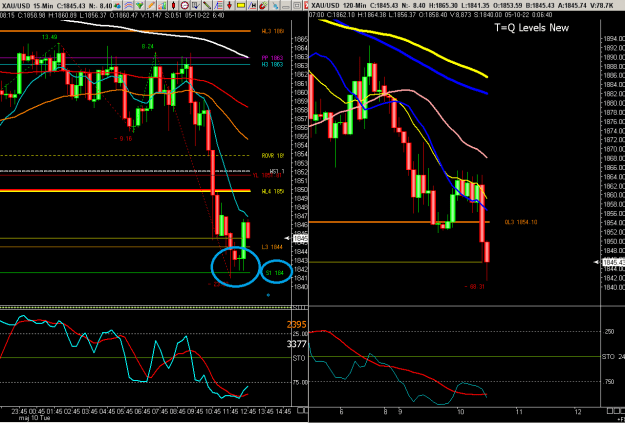Click the 12:45 time axis label
Viewport: 625px width, 423px height.
pyautogui.click(x=246, y=411)
